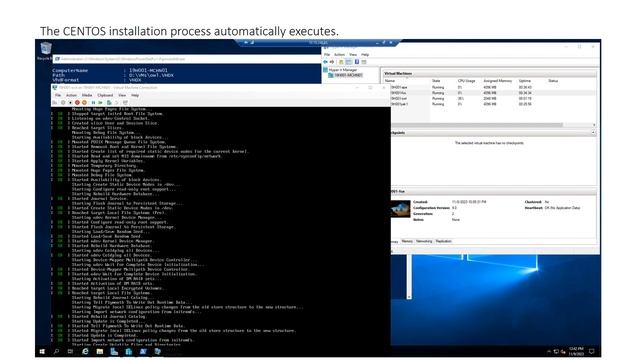Open Task View from taskbar
The width and height of the screenshot is (640, 360).
[x=70, y=351]
